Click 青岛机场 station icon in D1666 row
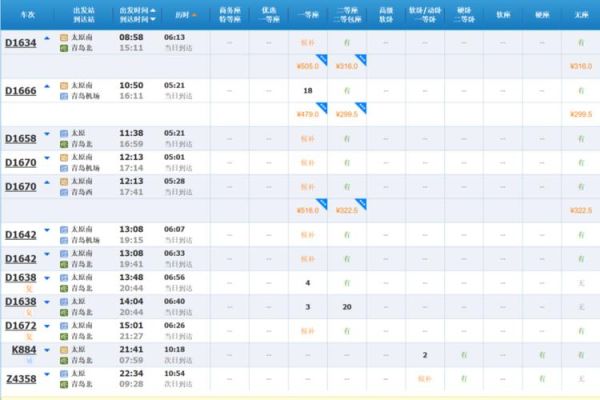Image resolution: width=600 pixels, height=400 pixels. [x=64, y=96]
